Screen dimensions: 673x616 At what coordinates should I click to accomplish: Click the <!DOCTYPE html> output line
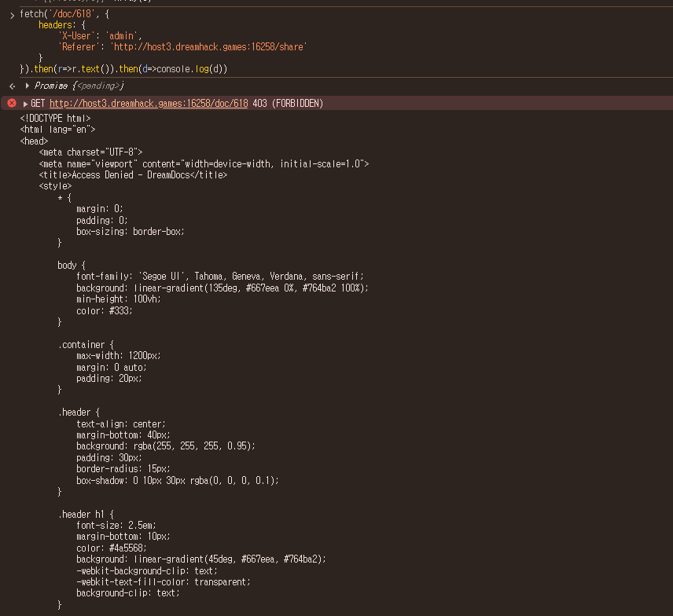pos(55,118)
